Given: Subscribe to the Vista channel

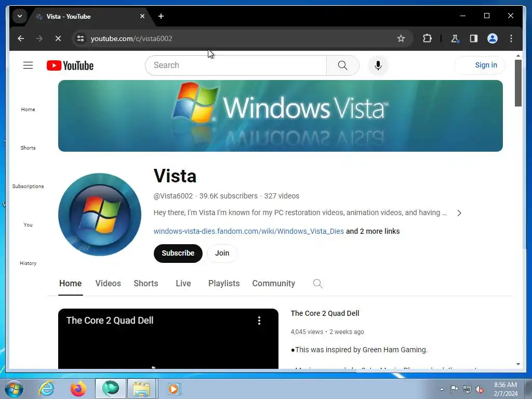Looking at the screenshot, I should [178, 253].
